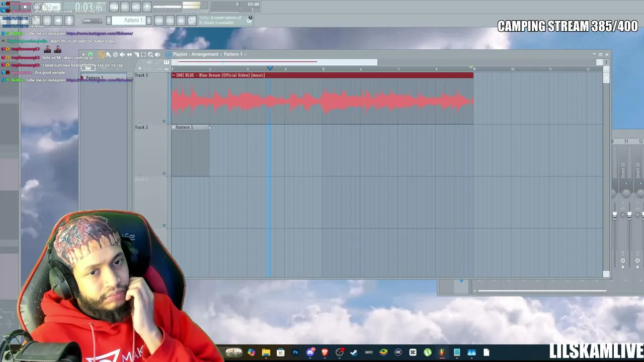Pick the Zoom magnifier tool in Playlist
The width and height of the screenshot is (644, 362).
point(150,54)
